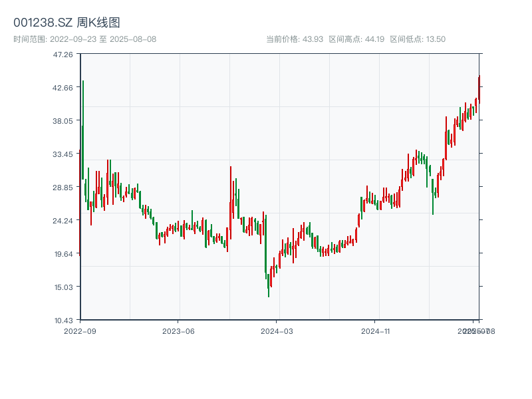Click the 区间低点 13.50 label

[x=418, y=39]
